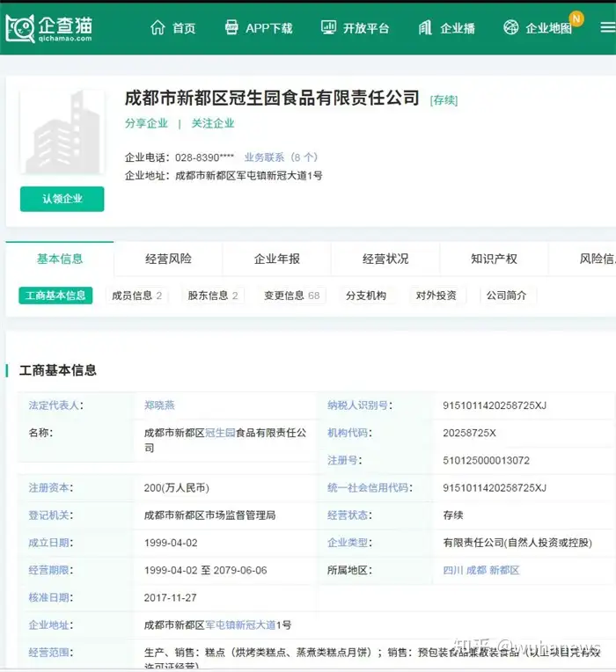Click the home icon beside 首页
This screenshot has height=672, width=616.
pos(158,27)
